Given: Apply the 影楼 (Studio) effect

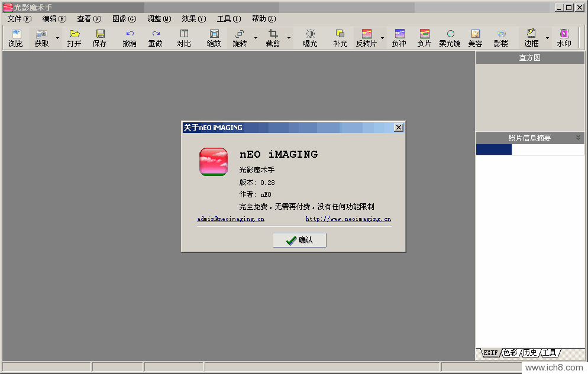Looking at the screenshot, I should click(501, 38).
